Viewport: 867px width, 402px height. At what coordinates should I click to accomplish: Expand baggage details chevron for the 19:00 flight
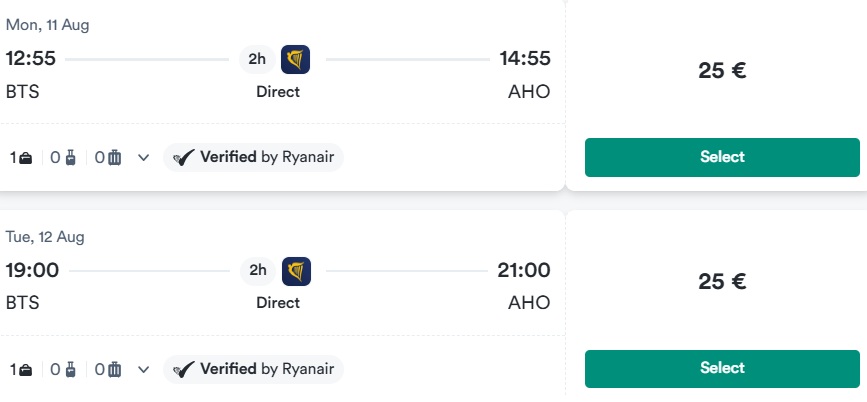[143, 370]
